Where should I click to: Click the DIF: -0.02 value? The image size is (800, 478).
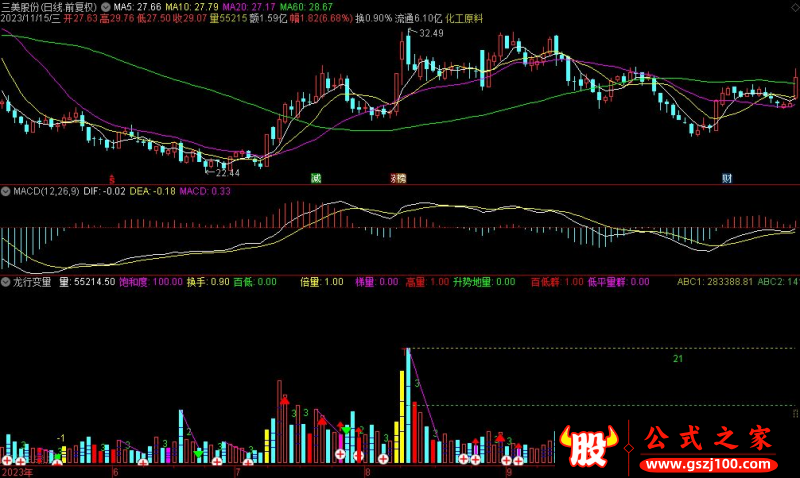click(x=104, y=191)
